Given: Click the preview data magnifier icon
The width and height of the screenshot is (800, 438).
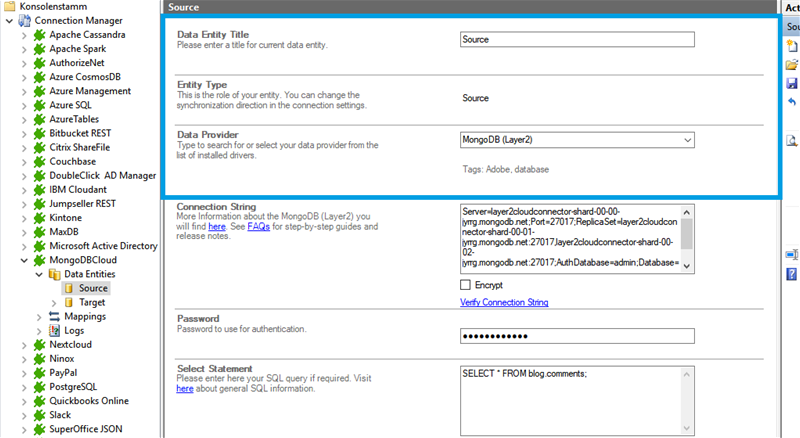Looking at the screenshot, I should click(791, 141).
